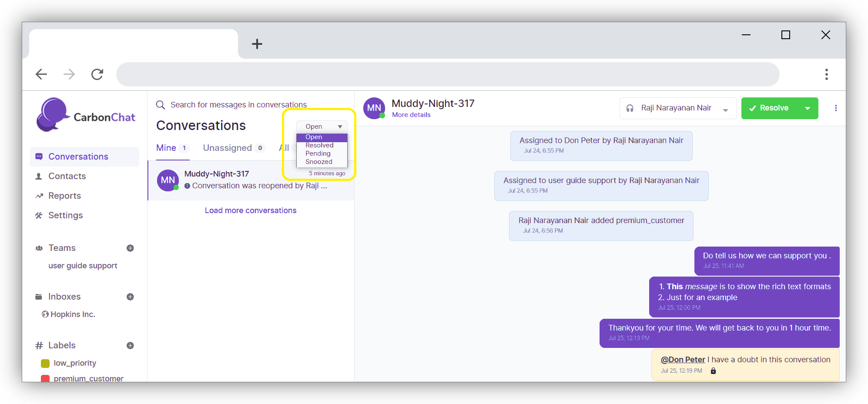Click Load more conversations link

click(251, 210)
